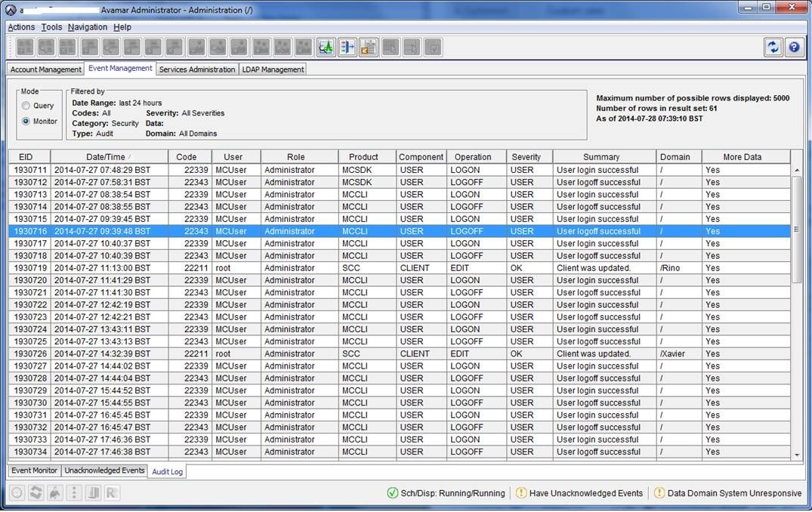Open help with the question mark icon

click(794, 48)
